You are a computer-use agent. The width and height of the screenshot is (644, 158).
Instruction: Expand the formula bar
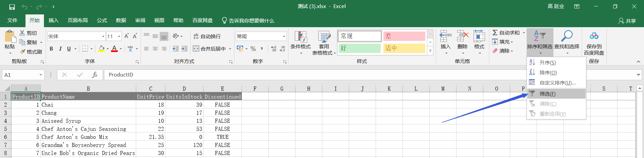(x=638, y=75)
